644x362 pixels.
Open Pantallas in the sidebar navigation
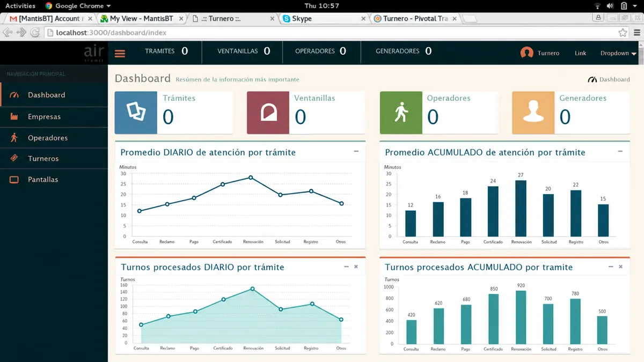point(54,180)
